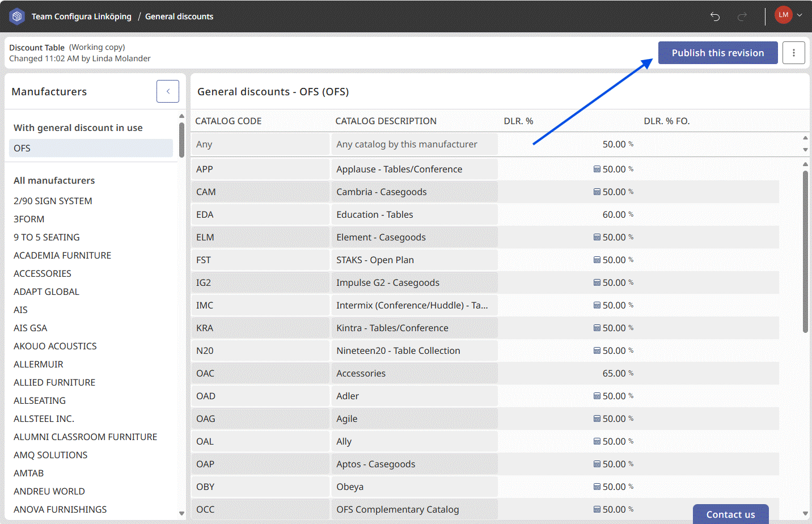Click the calculator icon in IMC row
Screen dimensions: 812x524
pyautogui.click(x=597, y=305)
